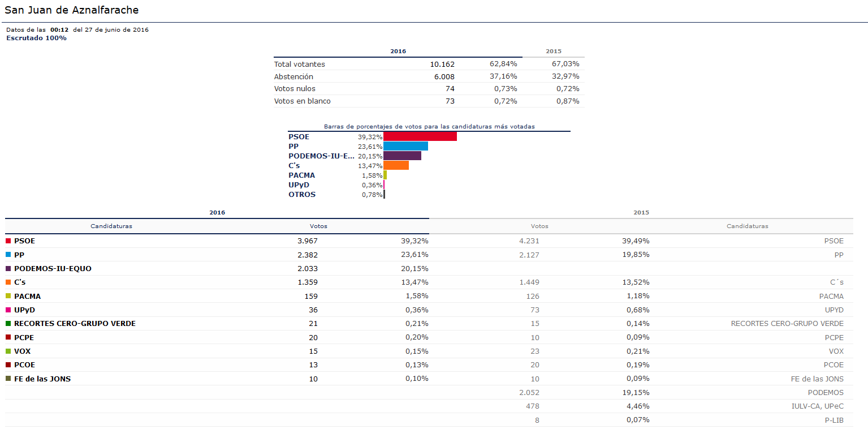Screen dimensions: 868x442
Task: Click the red PSOE bar in the percentage chart
Action: (x=420, y=136)
